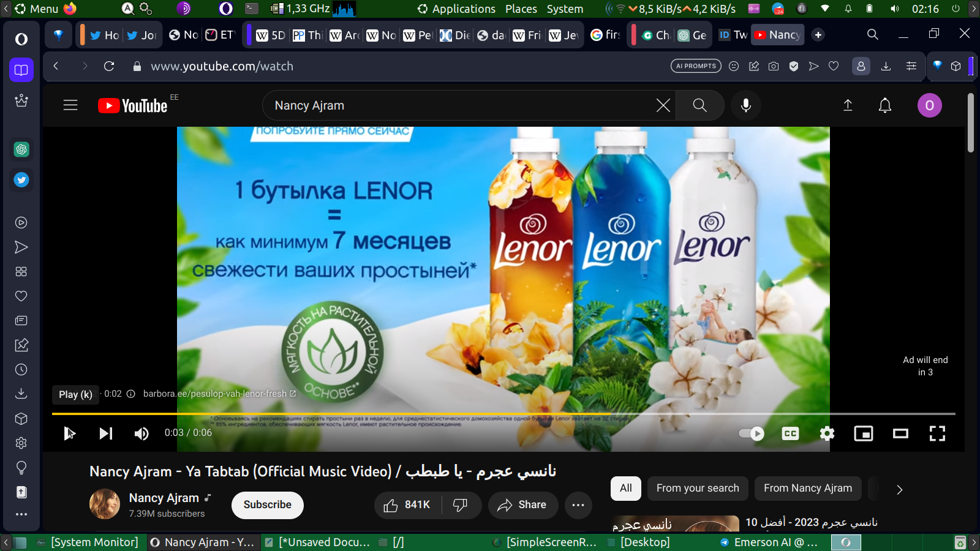Image resolution: width=980 pixels, height=551 pixels.
Task: Like the video with 841K likes
Action: 407,505
